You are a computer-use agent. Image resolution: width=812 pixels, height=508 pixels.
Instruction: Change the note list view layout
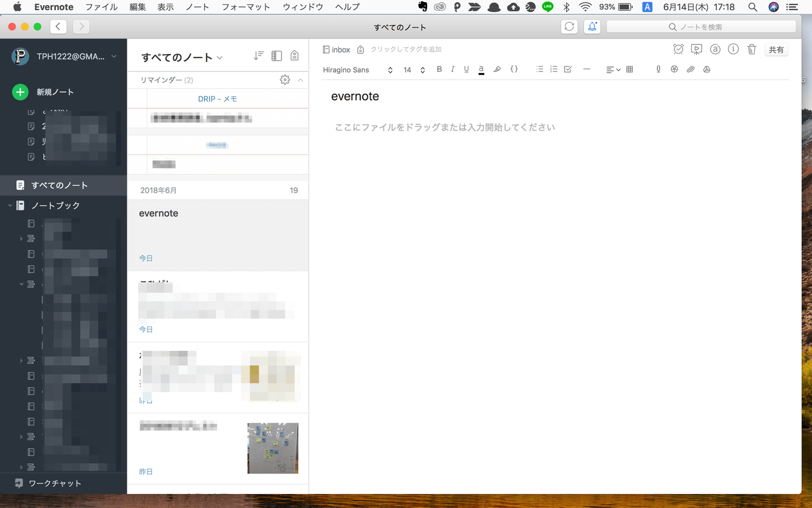point(277,56)
